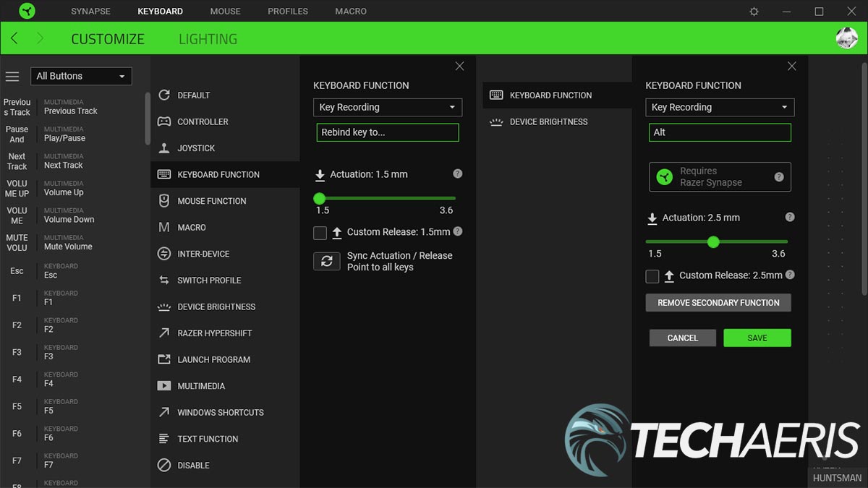The width and height of the screenshot is (868, 488).
Task: Choose Device Brightness in main function list
Action: point(225,307)
